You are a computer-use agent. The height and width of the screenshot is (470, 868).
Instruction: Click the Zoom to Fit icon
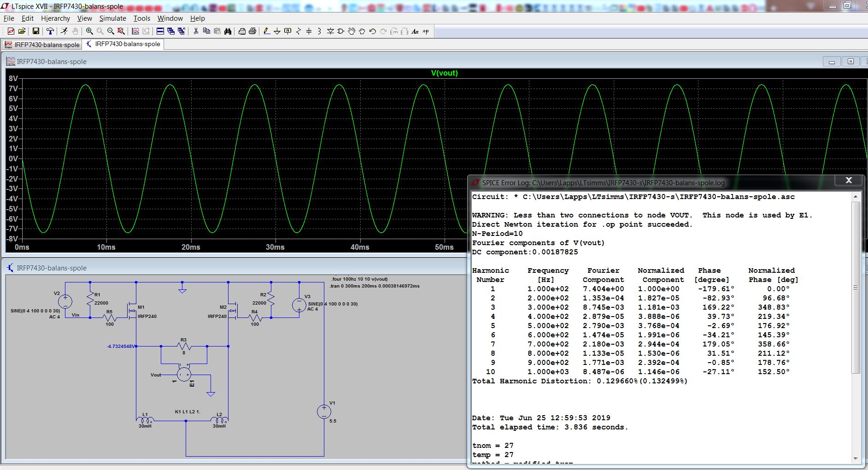pyautogui.click(x=121, y=31)
